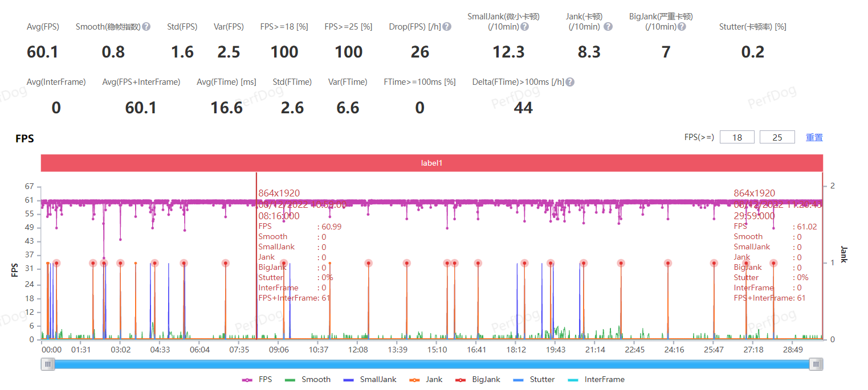This screenshot has width=868, height=390.
Task: Select the red label1 bar
Action: (x=431, y=163)
